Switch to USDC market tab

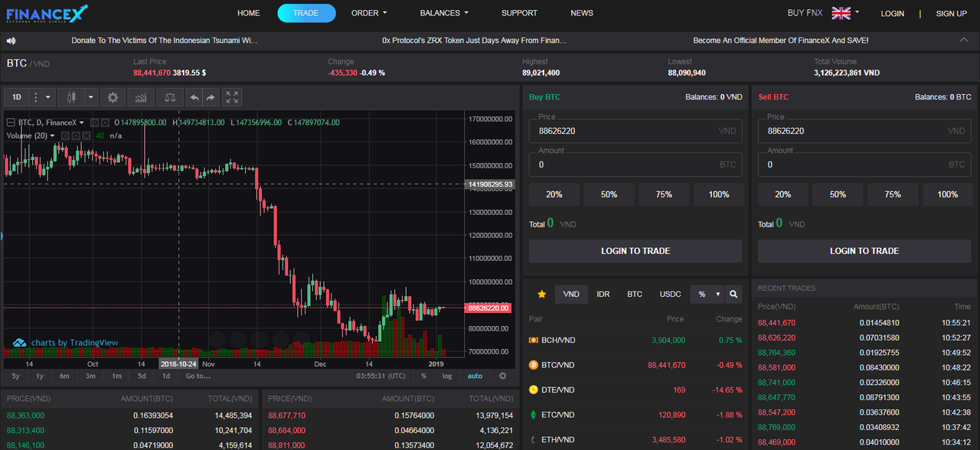pyautogui.click(x=670, y=294)
